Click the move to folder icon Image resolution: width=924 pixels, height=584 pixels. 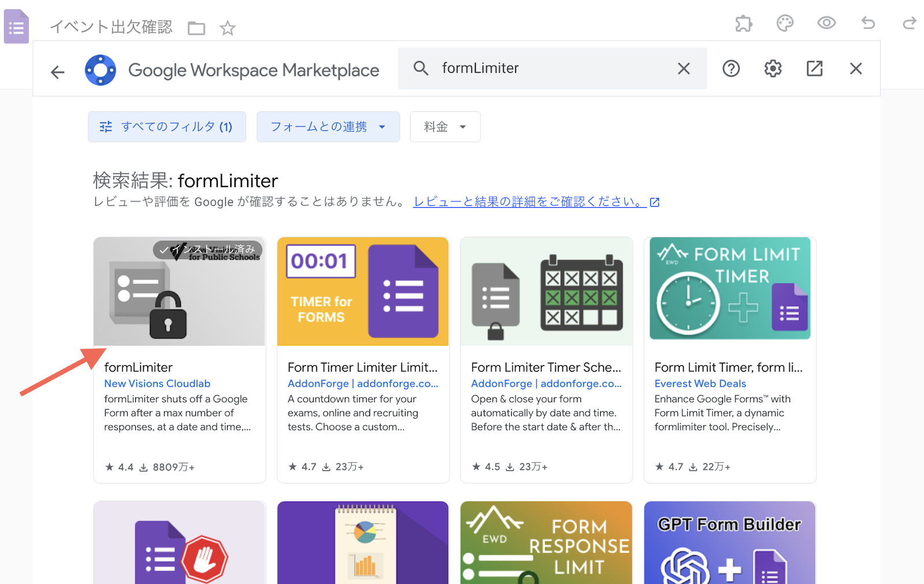pyautogui.click(x=196, y=28)
